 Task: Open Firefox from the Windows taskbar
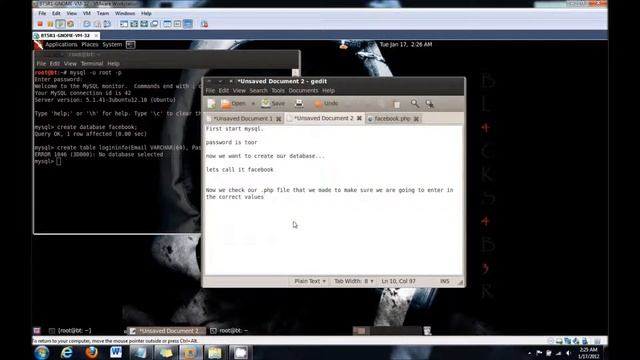pyautogui.click(x=91, y=353)
